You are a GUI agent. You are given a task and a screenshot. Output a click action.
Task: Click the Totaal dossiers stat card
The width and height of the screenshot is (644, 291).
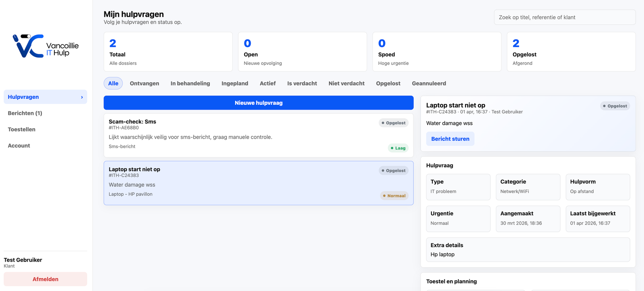click(168, 52)
